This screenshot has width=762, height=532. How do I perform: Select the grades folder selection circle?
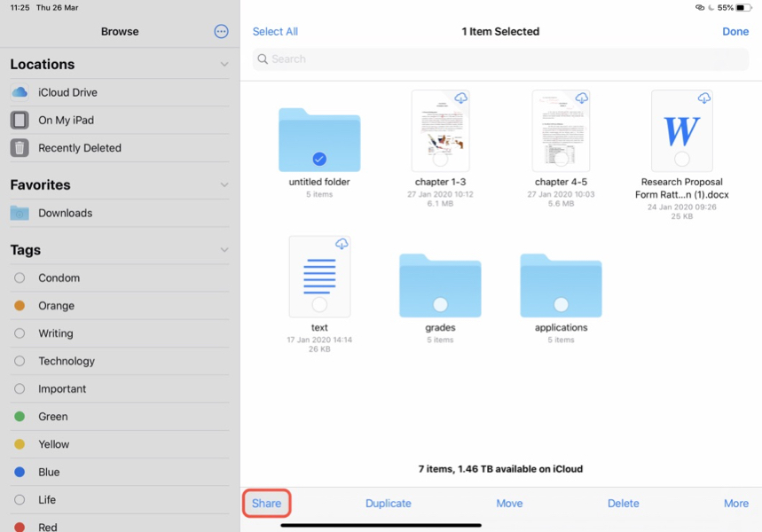(x=440, y=305)
